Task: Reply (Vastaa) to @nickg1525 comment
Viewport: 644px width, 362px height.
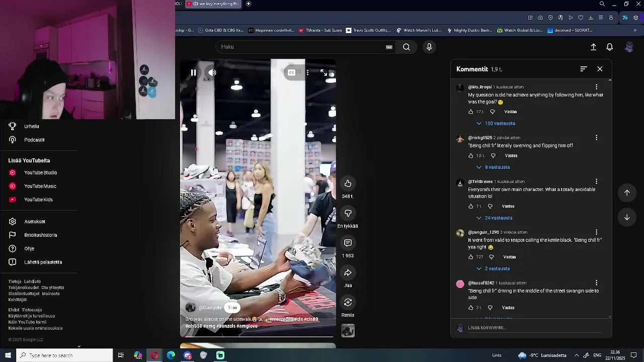Action: click(511, 156)
